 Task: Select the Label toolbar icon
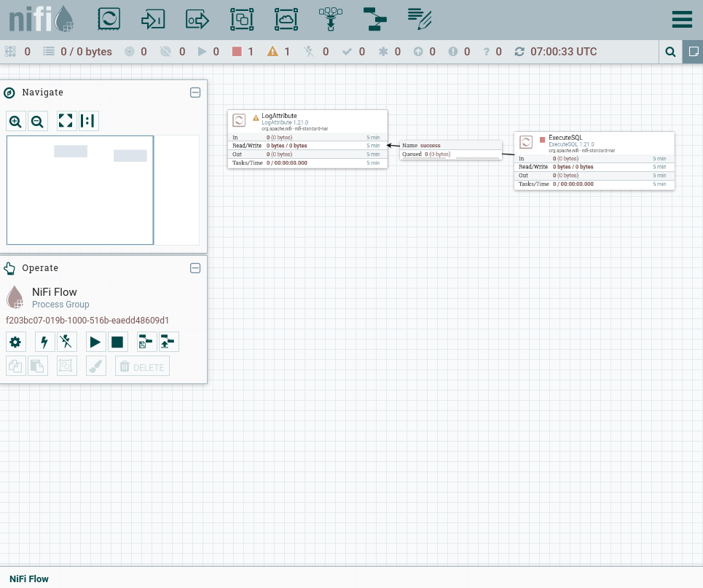420,19
